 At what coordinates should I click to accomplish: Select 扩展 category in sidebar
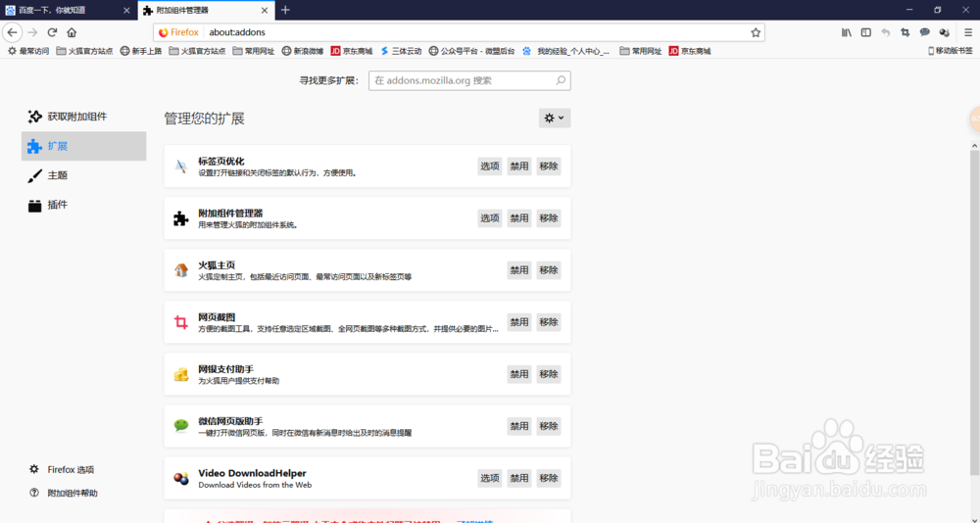(83, 146)
